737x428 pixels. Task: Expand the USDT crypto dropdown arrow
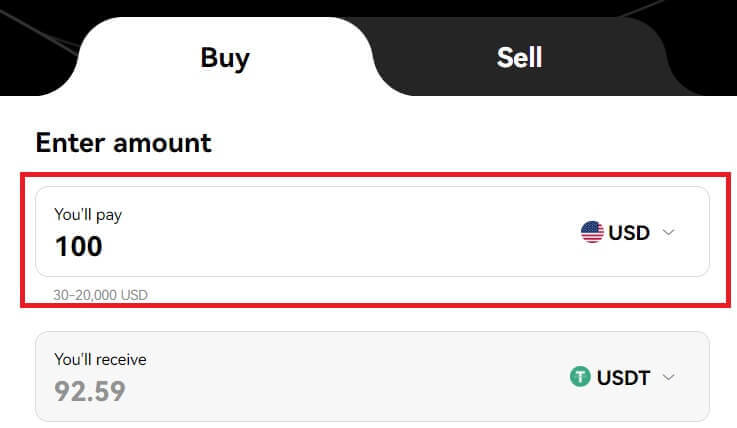(670, 378)
